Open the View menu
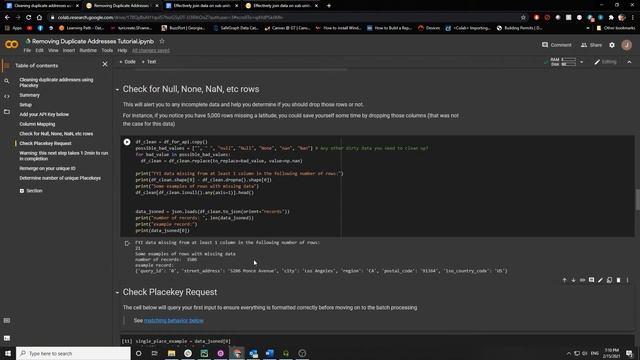Image resolution: width=640 pixels, height=360 pixels. (53, 51)
